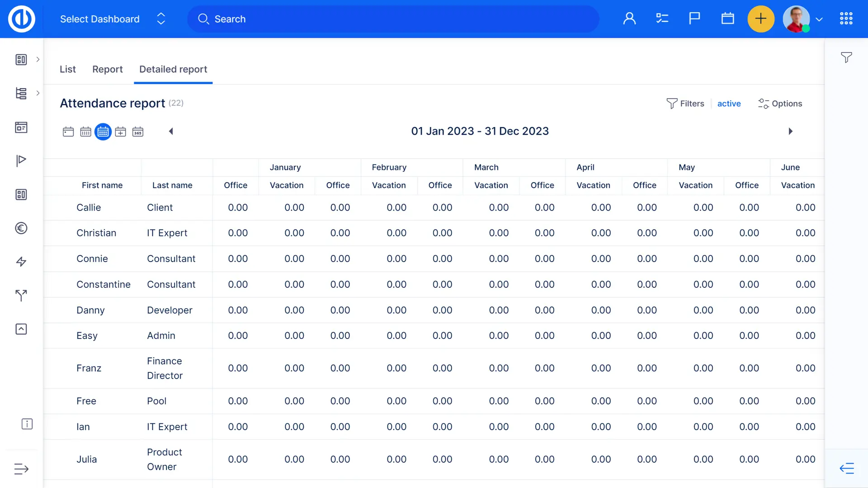Open the List tab

point(68,69)
